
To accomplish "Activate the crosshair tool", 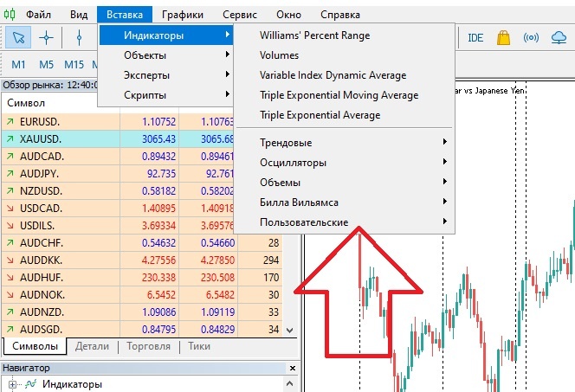I will tap(46, 37).
